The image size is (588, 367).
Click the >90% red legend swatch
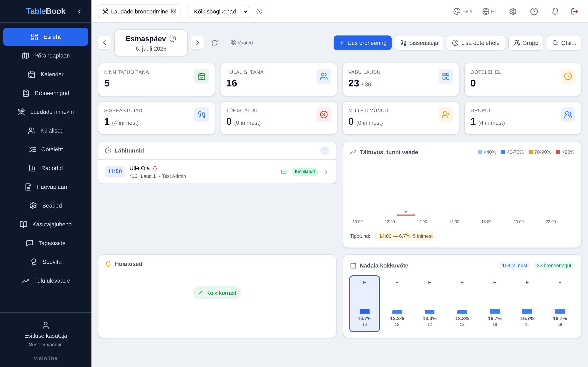coord(558,152)
